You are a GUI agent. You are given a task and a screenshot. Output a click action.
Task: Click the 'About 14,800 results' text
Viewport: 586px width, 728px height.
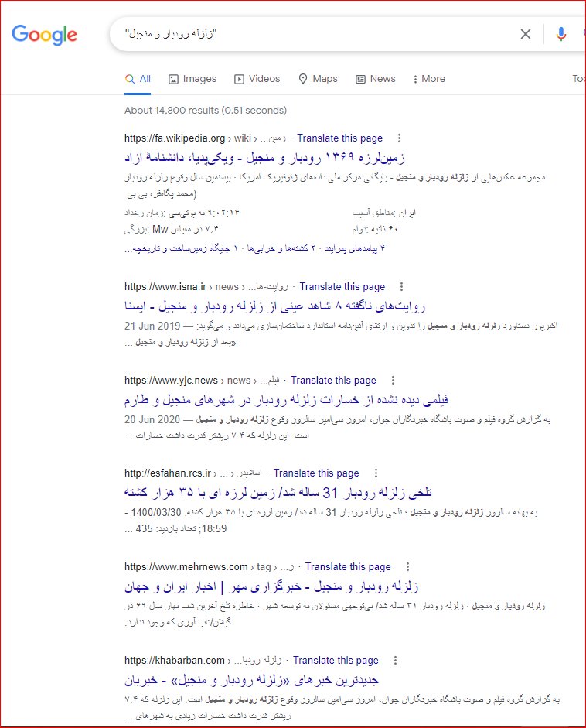coord(171,111)
